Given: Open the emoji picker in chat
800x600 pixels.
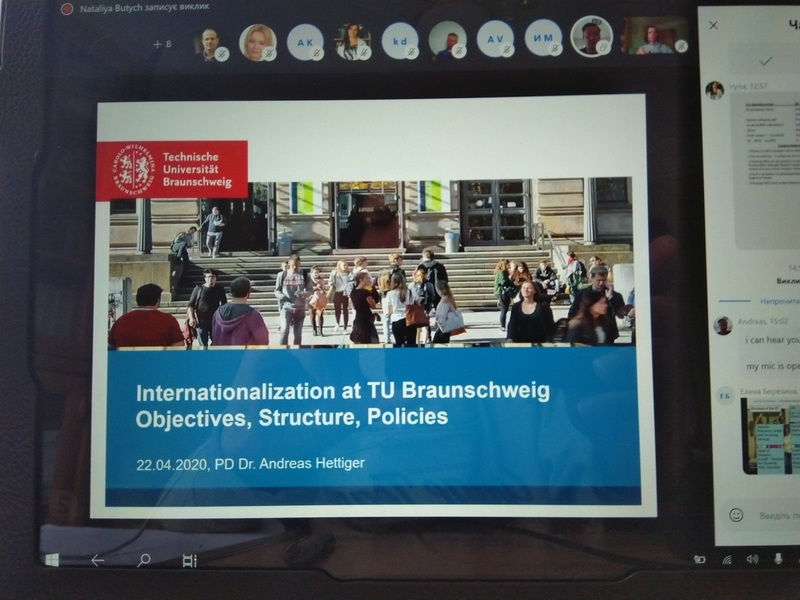Looking at the screenshot, I should 736,515.
